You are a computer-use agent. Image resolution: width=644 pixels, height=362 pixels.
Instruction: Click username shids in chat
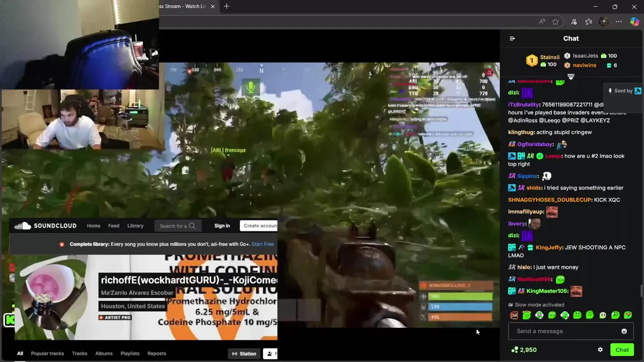533,188
